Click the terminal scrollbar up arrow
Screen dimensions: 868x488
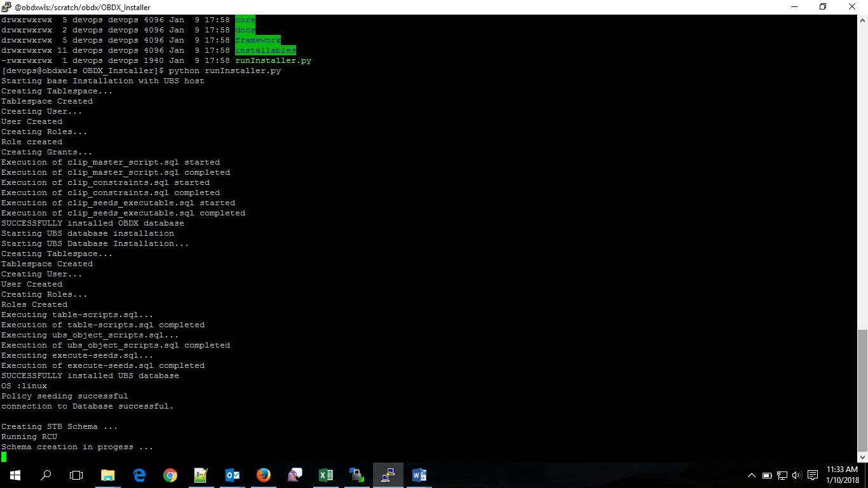tap(862, 20)
